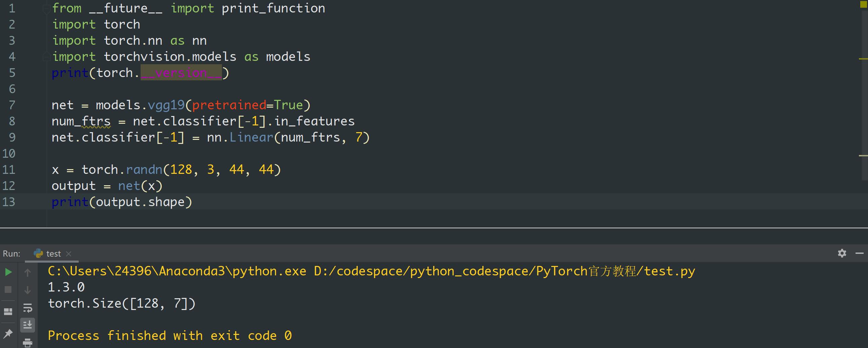Click the down arrow in Run toolbar
The width and height of the screenshot is (868, 348).
(x=28, y=290)
